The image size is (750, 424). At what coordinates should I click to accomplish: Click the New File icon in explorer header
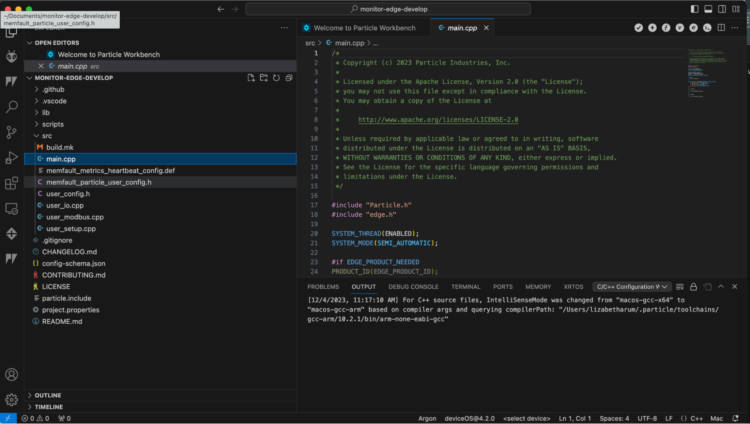pyautogui.click(x=251, y=77)
